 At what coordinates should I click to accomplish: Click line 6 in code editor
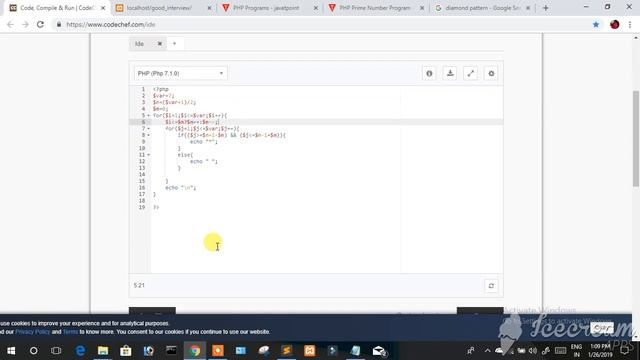327,122
